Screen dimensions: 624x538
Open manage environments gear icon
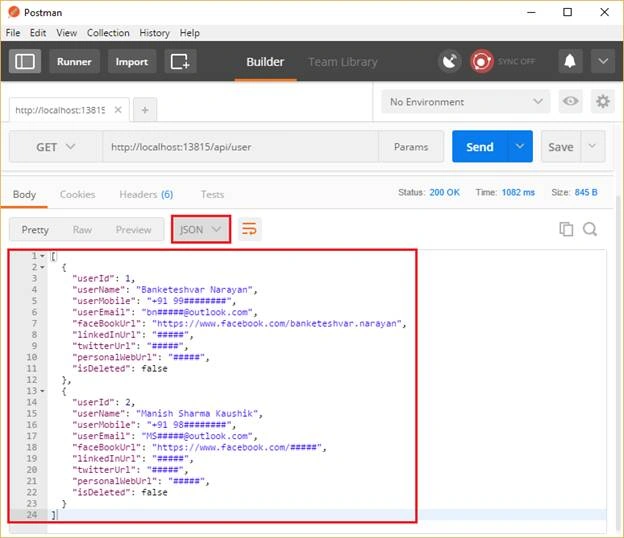(603, 101)
